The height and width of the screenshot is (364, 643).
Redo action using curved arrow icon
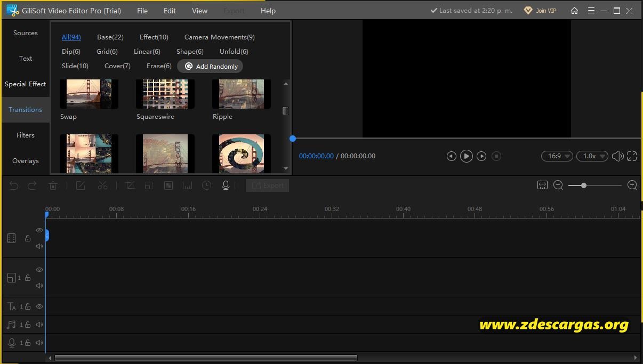click(x=32, y=185)
